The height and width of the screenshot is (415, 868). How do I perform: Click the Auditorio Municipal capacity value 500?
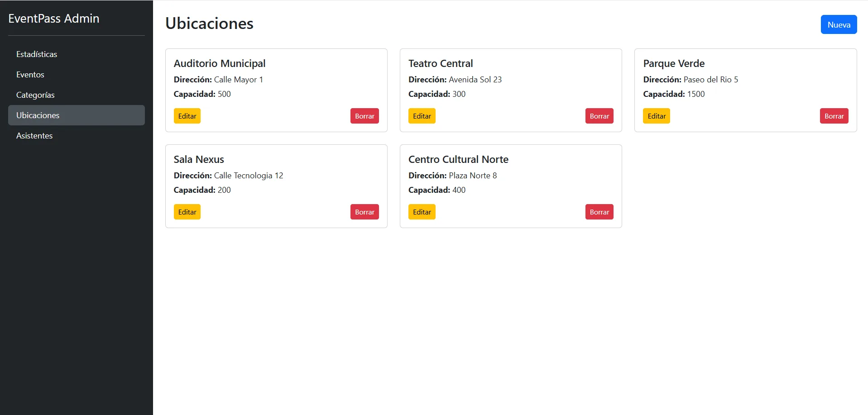point(224,94)
